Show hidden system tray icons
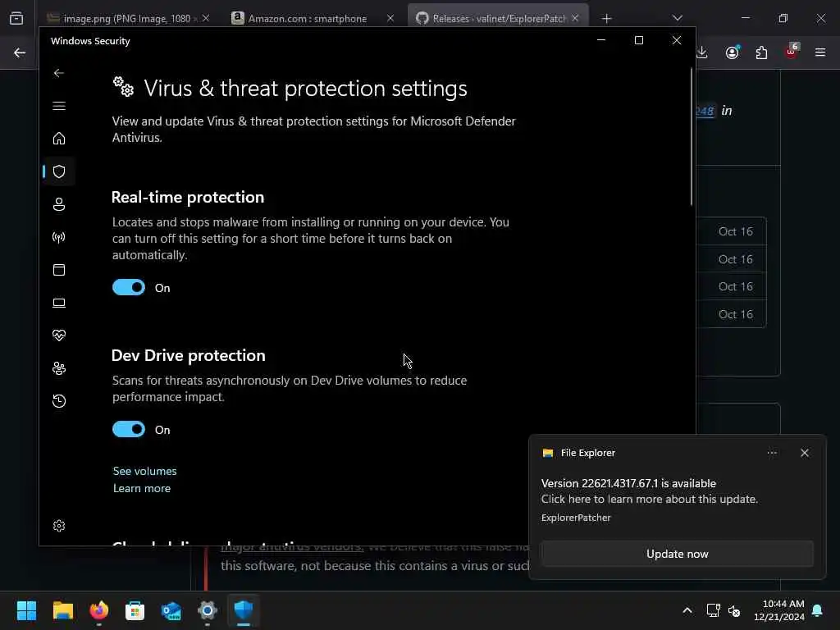The width and height of the screenshot is (840, 630). pos(687,610)
